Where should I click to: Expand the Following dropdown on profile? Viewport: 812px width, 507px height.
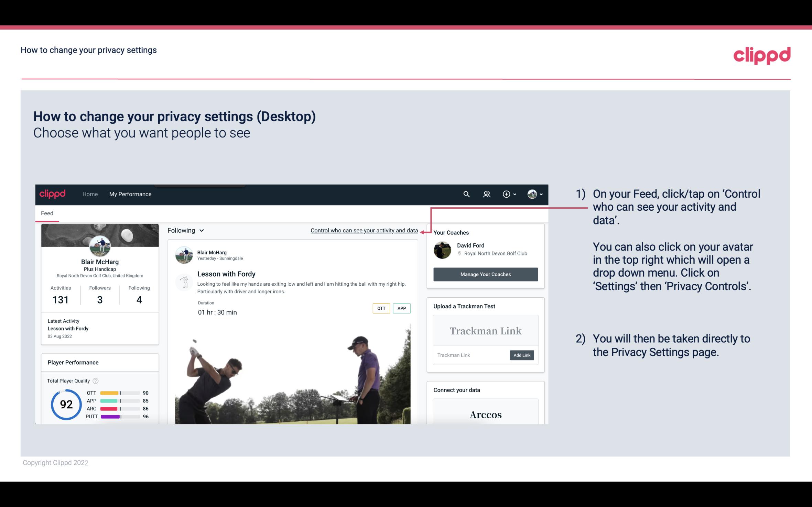pos(185,230)
